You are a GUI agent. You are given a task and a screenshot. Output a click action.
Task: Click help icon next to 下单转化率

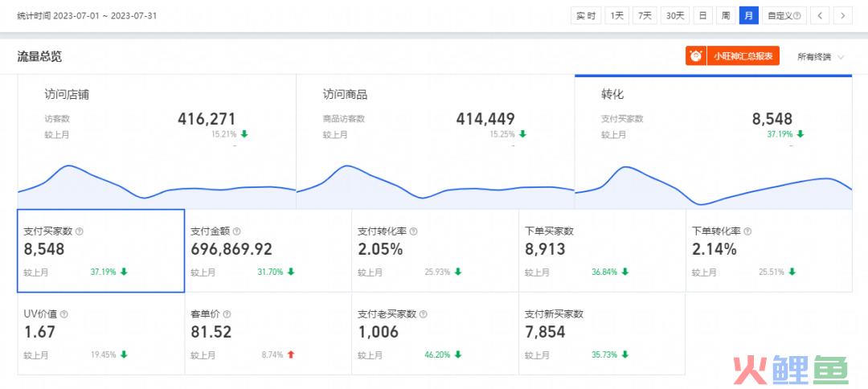748,231
